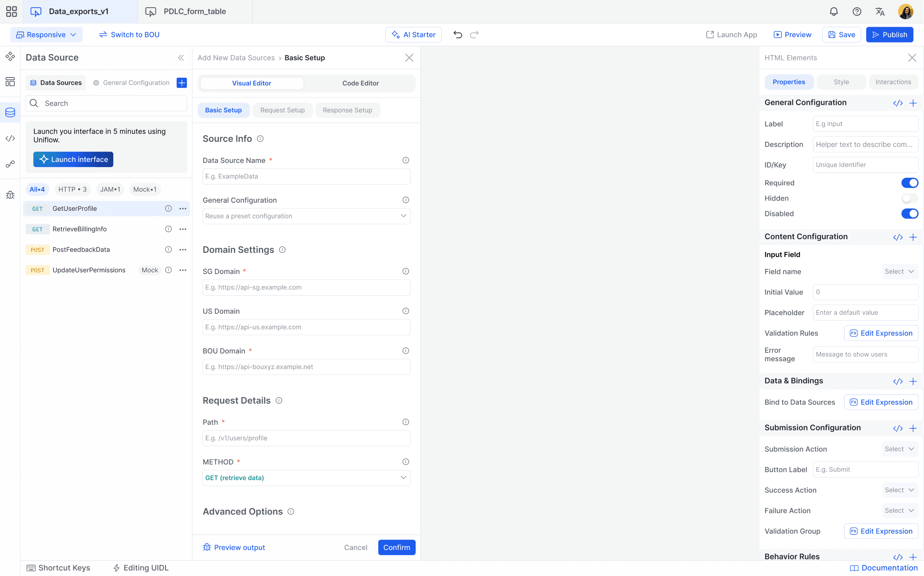This screenshot has width=924, height=576.
Task: Open the Responsive layout dropdown
Action: click(x=46, y=34)
